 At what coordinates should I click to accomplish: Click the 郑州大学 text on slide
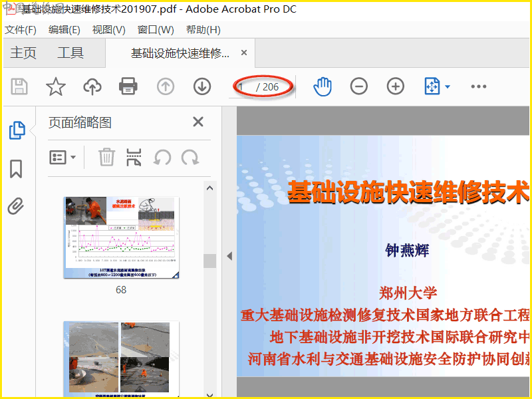[x=408, y=293]
